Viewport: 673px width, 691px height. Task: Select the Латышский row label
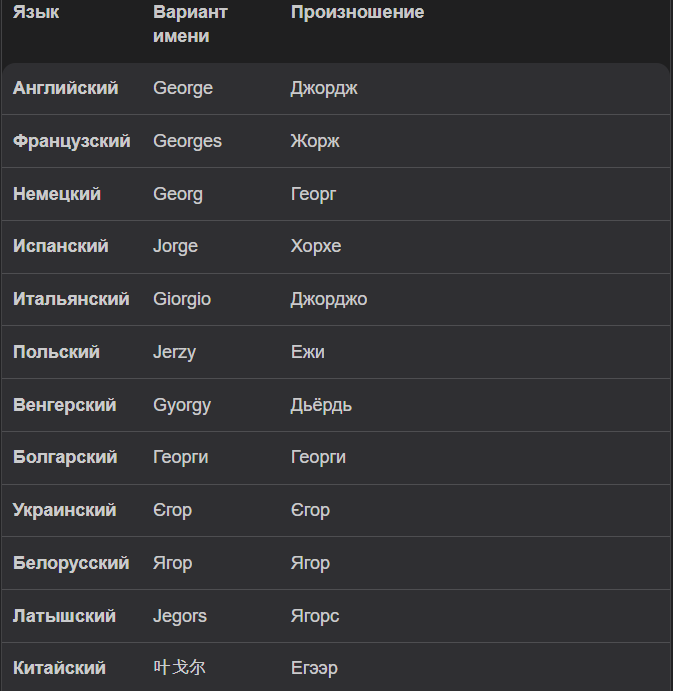64,616
